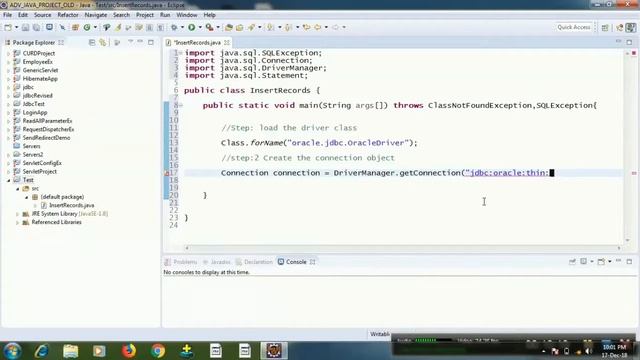
Task: Click the New Java Class icon
Action: 87,27
